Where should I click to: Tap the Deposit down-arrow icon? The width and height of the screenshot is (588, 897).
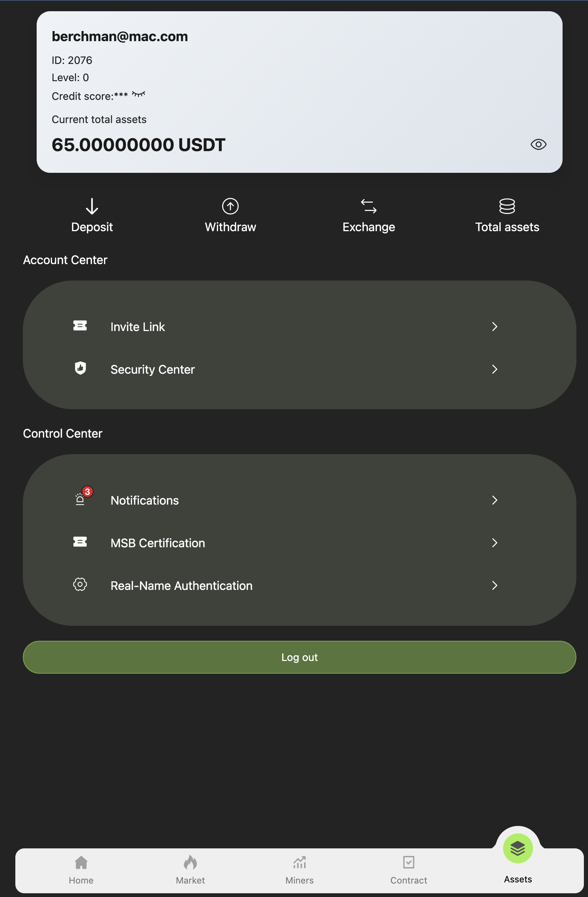92,206
